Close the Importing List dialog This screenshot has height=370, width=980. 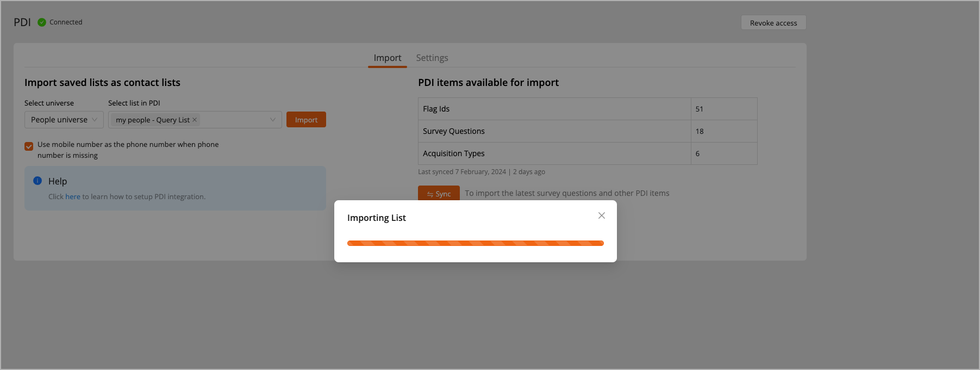coord(602,215)
